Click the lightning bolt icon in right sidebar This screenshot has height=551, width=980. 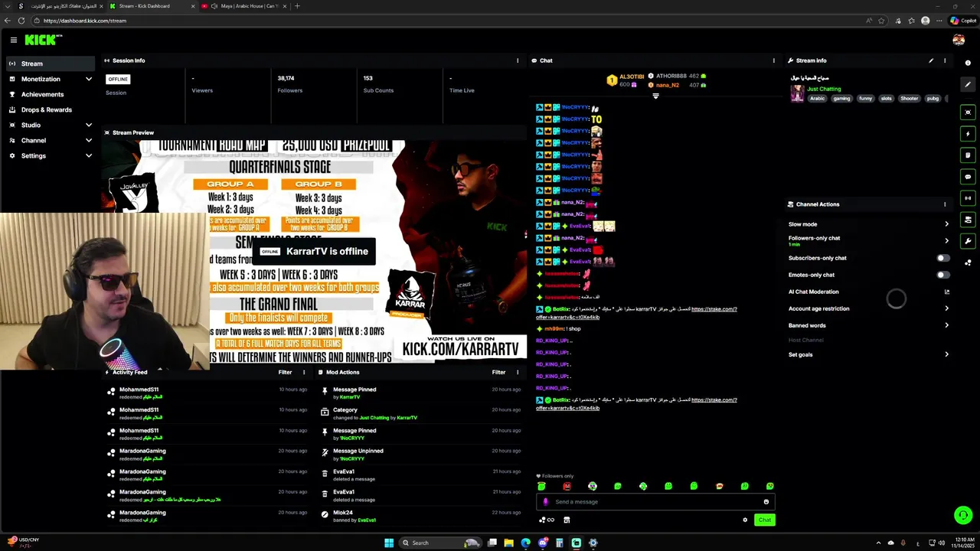click(x=968, y=134)
